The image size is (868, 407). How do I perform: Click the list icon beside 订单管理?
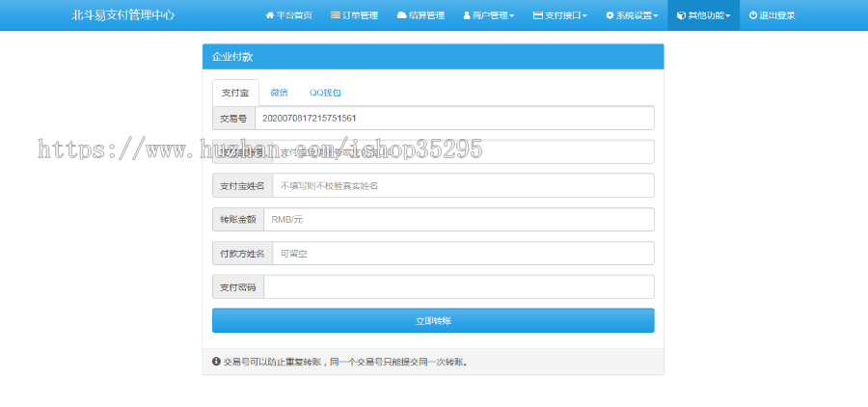(335, 15)
